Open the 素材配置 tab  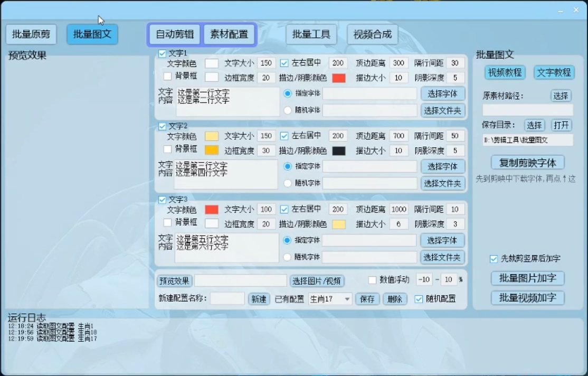pos(229,34)
